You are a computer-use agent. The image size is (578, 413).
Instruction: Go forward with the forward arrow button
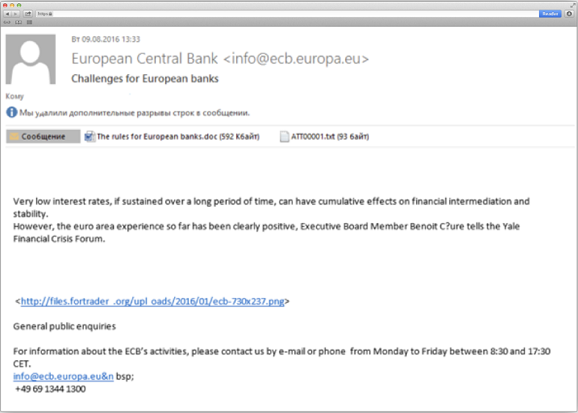(16, 14)
